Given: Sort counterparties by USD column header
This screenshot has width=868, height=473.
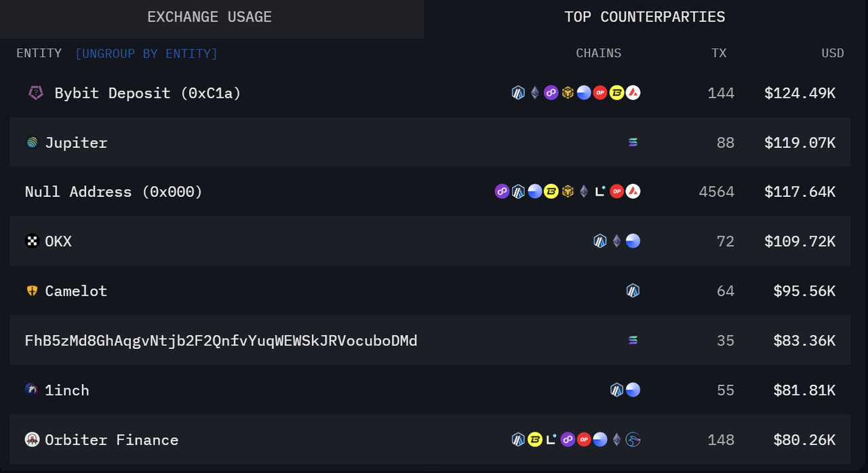Looking at the screenshot, I should pos(832,54).
